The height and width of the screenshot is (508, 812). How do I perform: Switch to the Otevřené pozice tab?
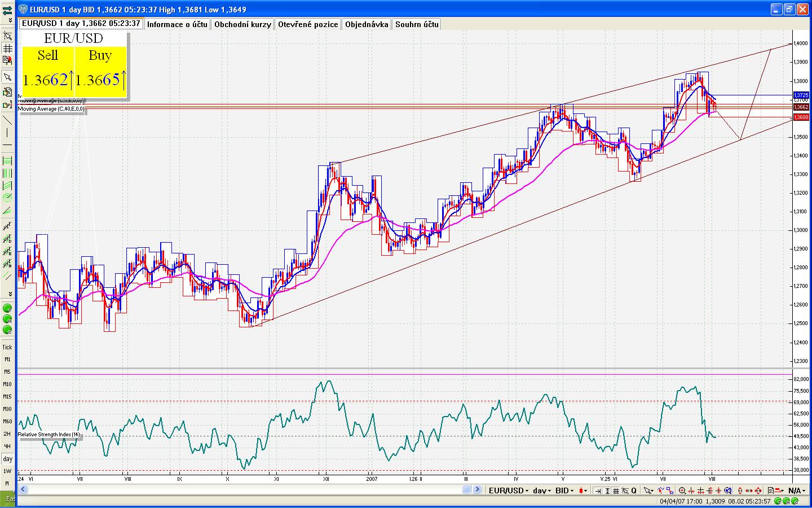click(x=308, y=24)
